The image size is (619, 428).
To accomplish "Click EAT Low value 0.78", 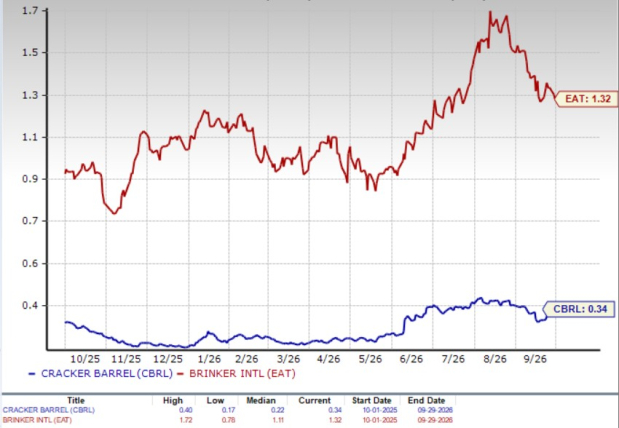I will pyautogui.click(x=228, y=420).
